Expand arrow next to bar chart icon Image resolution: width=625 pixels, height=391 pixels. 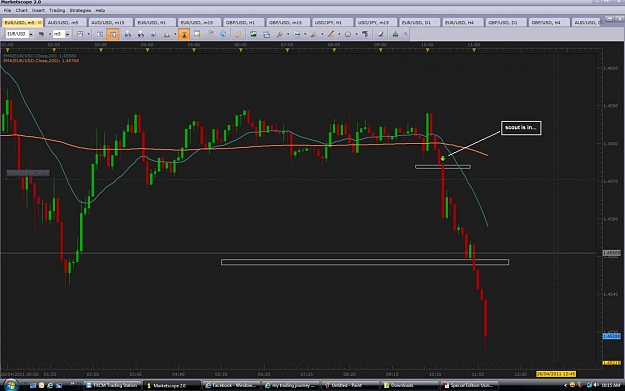click(175, 34)
